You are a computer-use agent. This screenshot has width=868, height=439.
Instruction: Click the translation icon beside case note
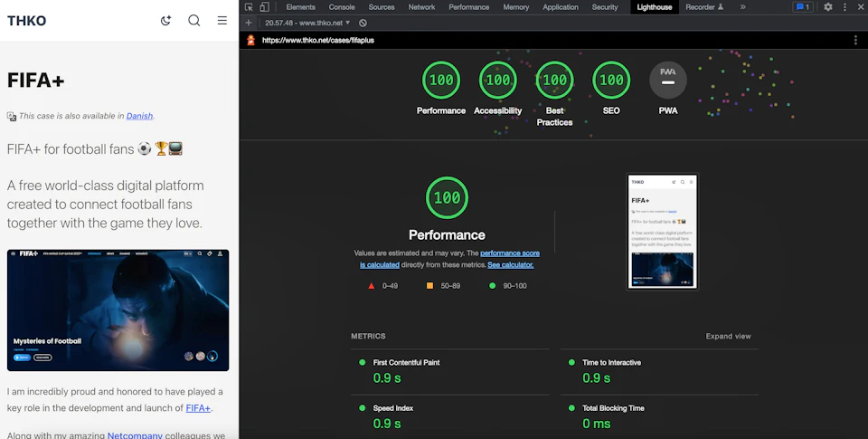pyautogui.click(x=11, y=116)
